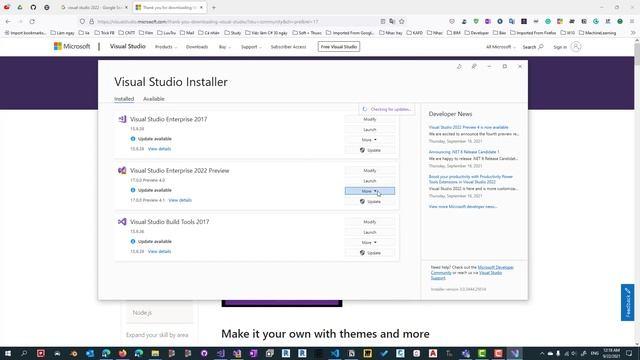
Task: Click the installer notifications icon in title bar
Action: (x=459, y=66)
